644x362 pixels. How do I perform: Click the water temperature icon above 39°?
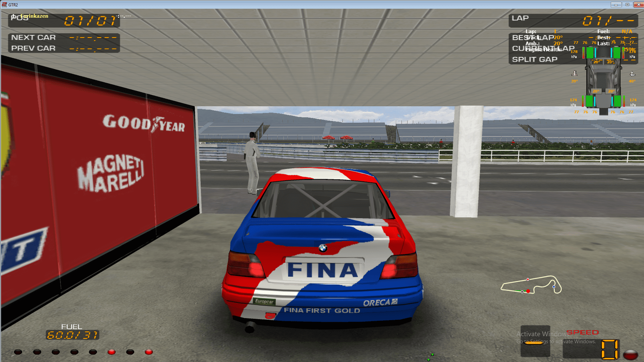[574, 73]
